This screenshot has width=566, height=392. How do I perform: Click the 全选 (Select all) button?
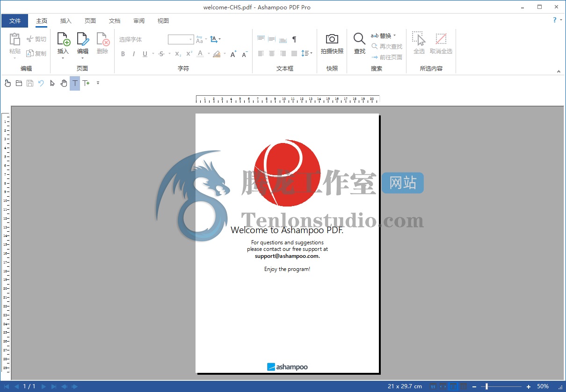coord(419,43)
